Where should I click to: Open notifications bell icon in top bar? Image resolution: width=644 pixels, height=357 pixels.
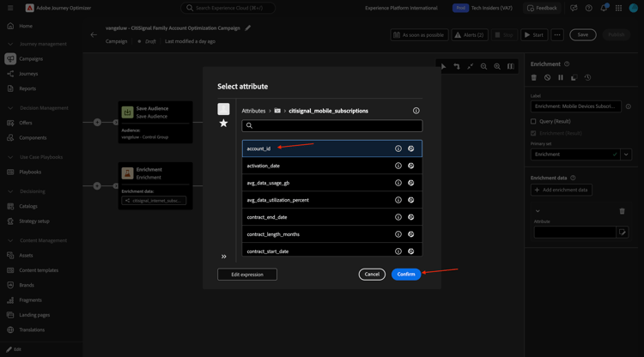[604, 8]
